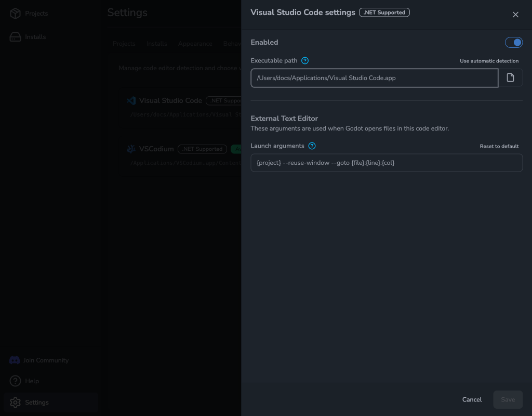Click the Visual Studio Code editor title
The image size is (532, 416).
[170, 101]
